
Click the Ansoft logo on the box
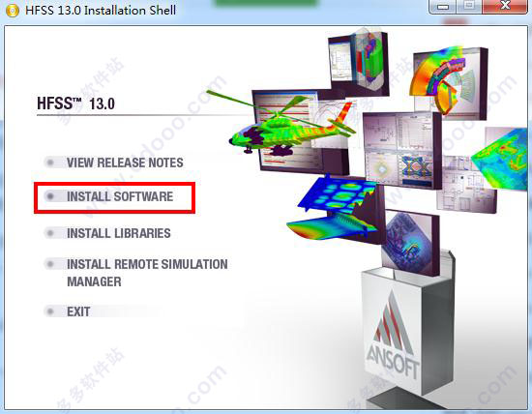pyautogui.click(x=393, y=337)
